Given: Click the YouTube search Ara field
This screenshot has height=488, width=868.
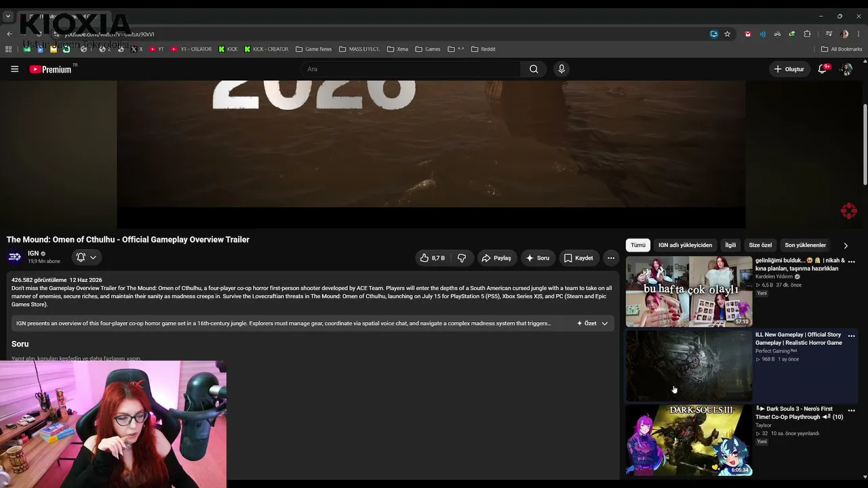Looking at the screenshot, I should click(x=410, y=69).
